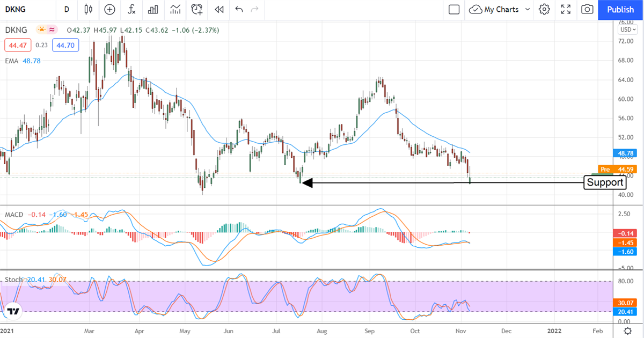Expand the My Charts chevron dropdown
This screenshot has height=338, width=644.
pyautogui.click(x=527, y=9)
